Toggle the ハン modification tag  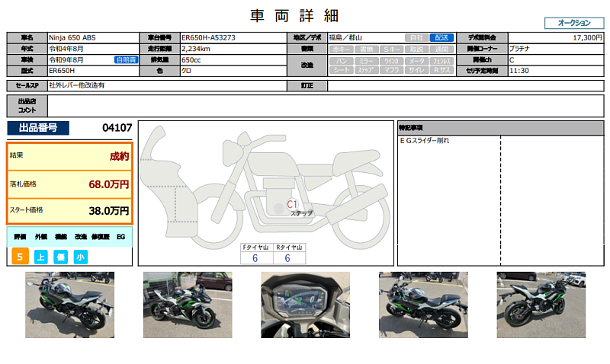click(x=341, y=61)
